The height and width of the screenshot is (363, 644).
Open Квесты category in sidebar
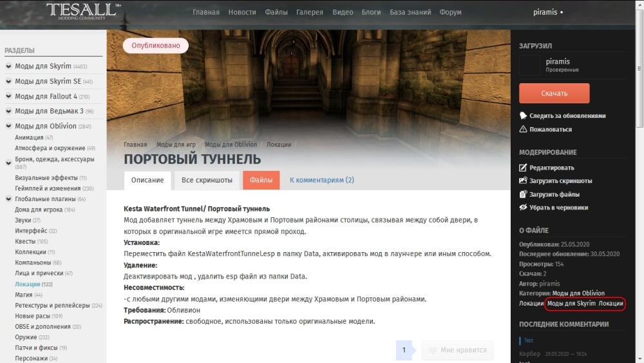click(x=25, y=241)
